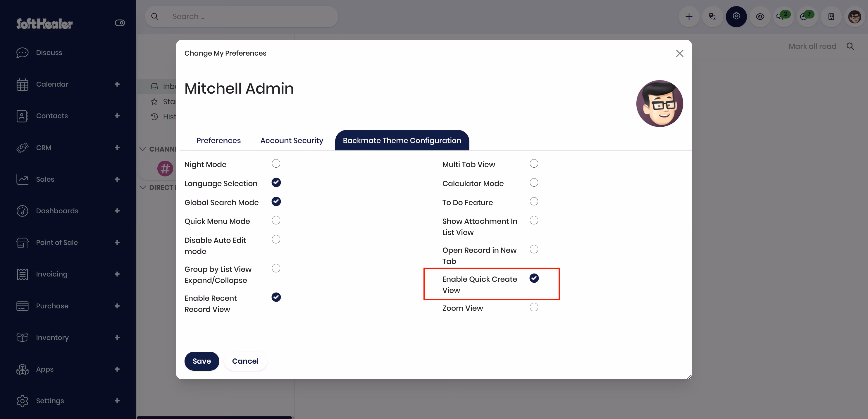Click the eye icon in top bar
The image size is (868, 419).
pos(760,16)
